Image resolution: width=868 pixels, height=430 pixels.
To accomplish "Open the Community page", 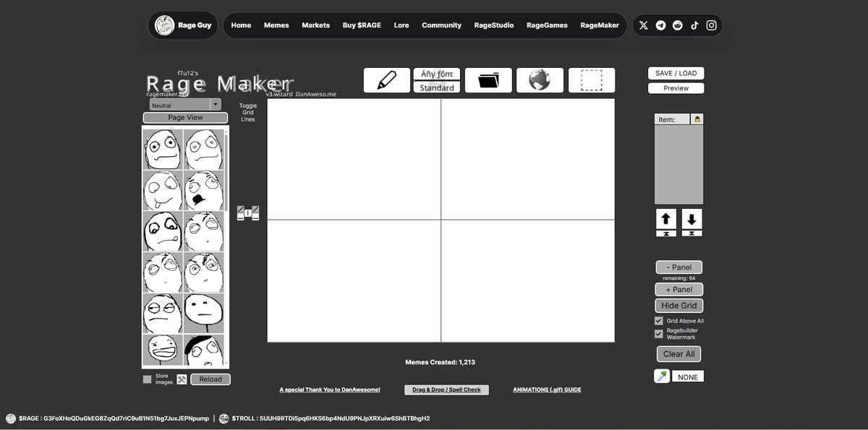I will pyautogui.click(x=441, y=25).
